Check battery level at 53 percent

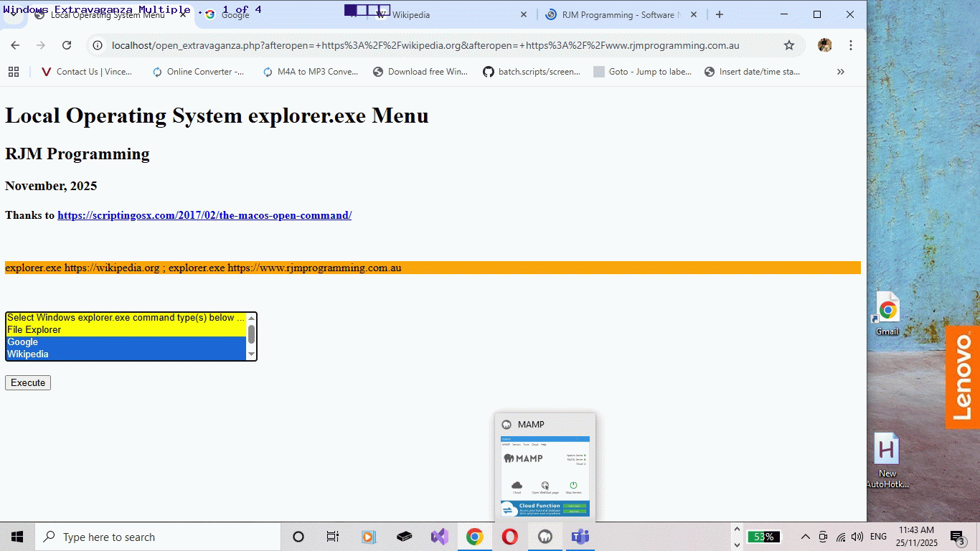click(763, 536)
